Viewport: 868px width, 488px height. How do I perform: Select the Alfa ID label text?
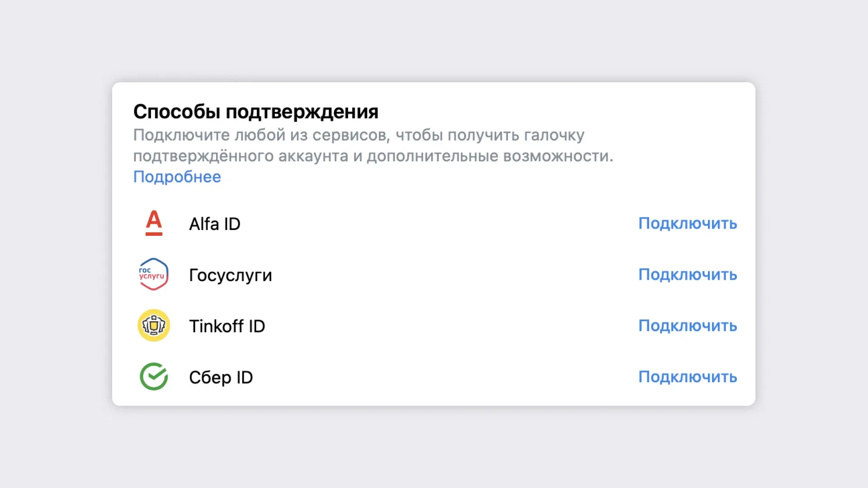(x=215, y=224)
